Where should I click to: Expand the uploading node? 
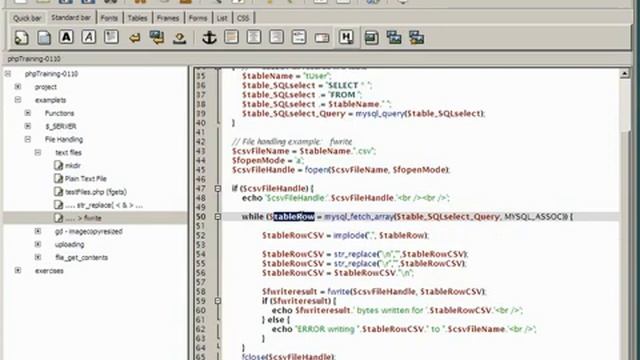coord(38,244)
